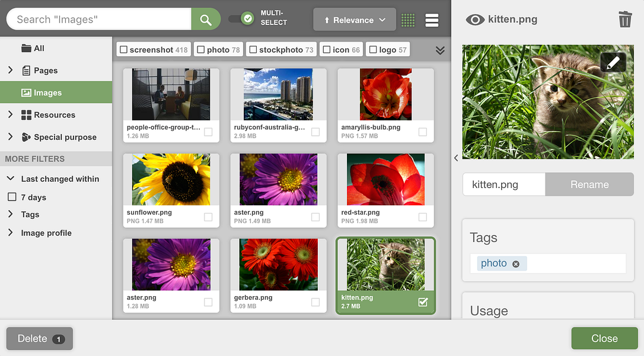This screenshot has height=356, width=644.
Task: Click the eye preview icon beside kitten.png
Action: click(x=475, y=20)
